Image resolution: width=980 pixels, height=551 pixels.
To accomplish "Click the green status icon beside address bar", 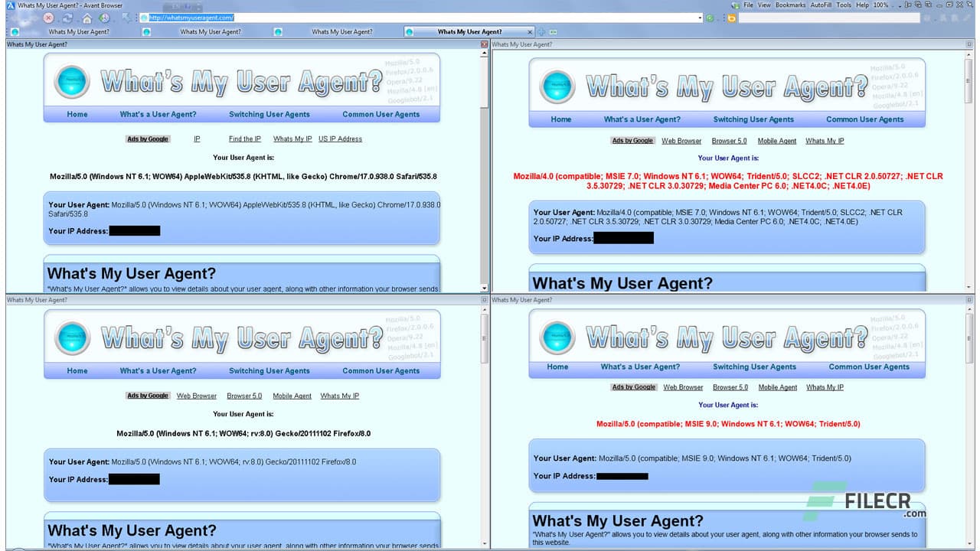I will (x=710, y=17).
